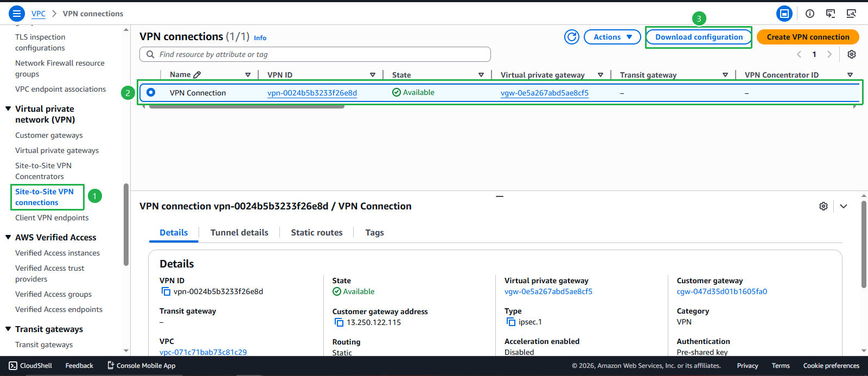Click the split panel resize handle
This screenshot has width=868, height=376.
point(500,196)
